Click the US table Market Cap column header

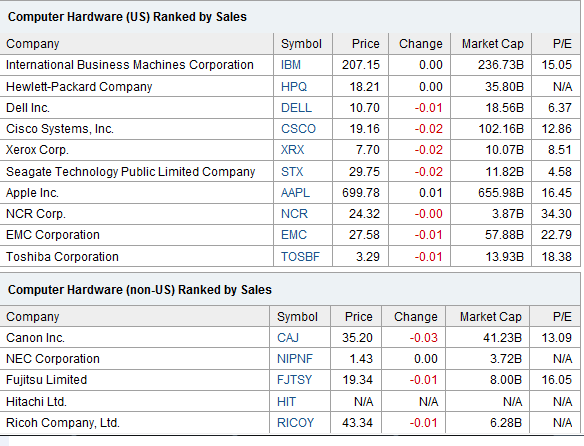[x=492, y=44]
